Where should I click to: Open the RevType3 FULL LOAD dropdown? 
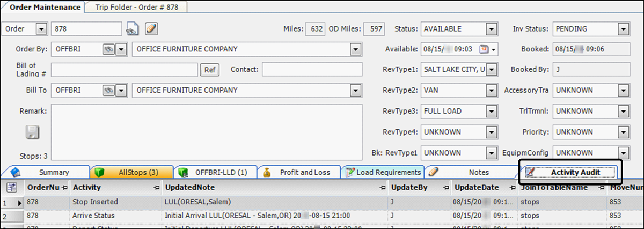[491, 111]
